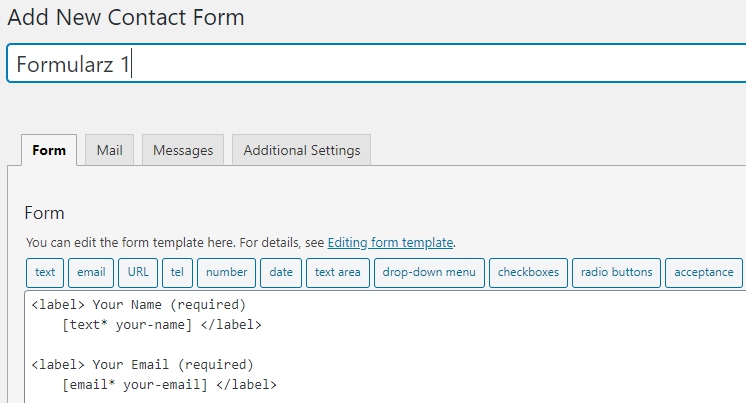Open the Additional Settings tab
The width and height of the screenshot is (746, 403).
click(x=301, y=150)
